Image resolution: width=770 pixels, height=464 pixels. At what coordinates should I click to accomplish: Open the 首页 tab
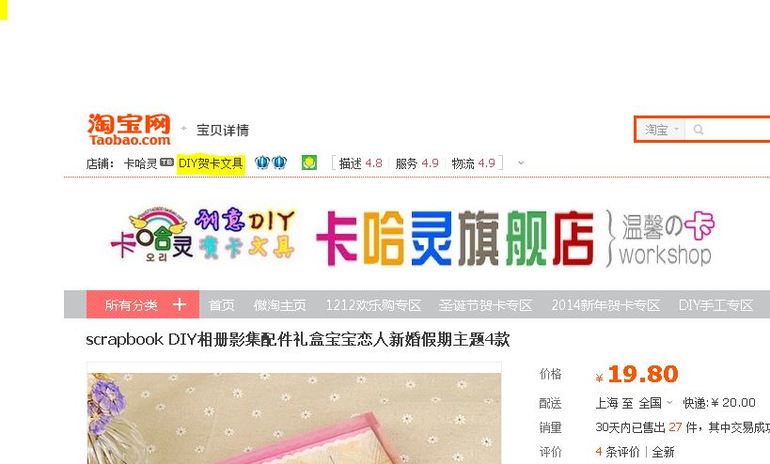click(221, 305)
